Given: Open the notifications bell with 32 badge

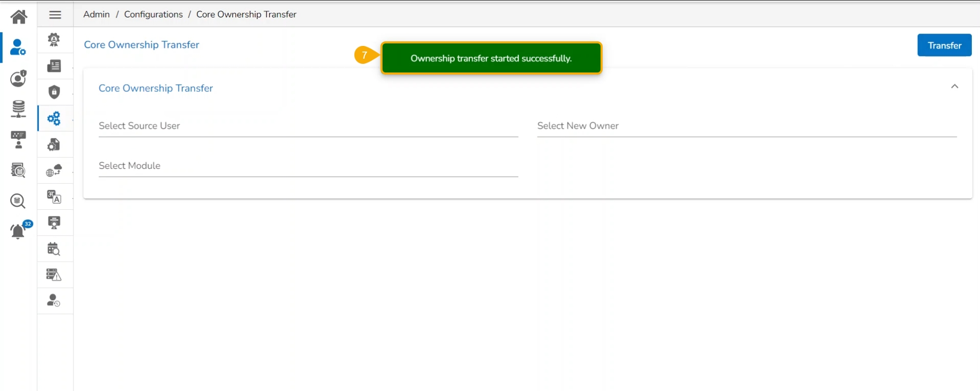Looking at the screenshot, I should pyautogui.click(x=20, y=230).
